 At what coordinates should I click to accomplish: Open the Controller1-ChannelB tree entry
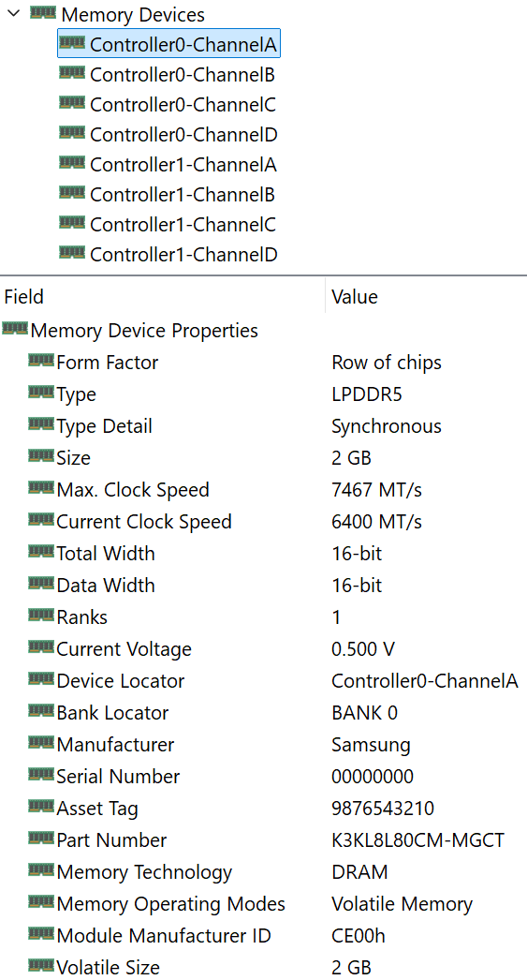pyautogui.click(x=183, y=194)
